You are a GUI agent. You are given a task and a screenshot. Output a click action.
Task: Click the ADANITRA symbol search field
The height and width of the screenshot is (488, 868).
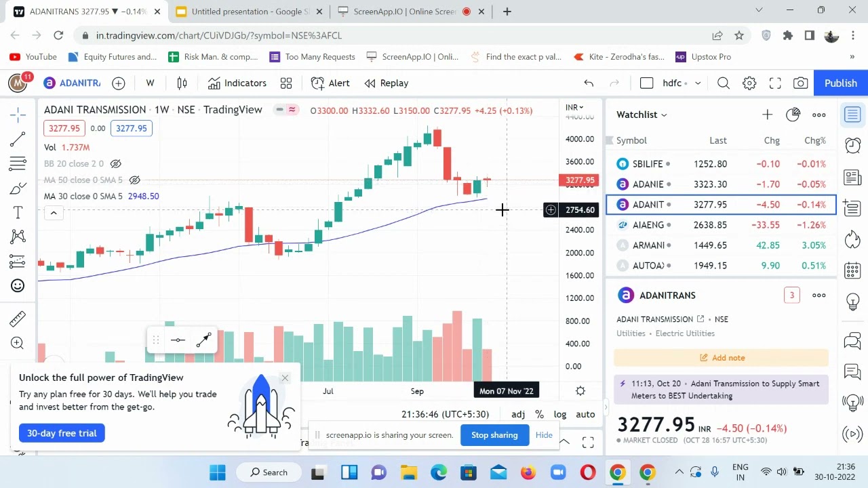[x=72, y=83]
